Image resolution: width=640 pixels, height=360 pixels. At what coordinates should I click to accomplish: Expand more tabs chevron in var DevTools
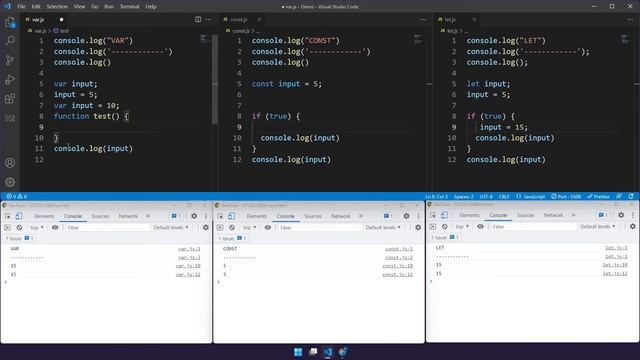click(148, 216)
